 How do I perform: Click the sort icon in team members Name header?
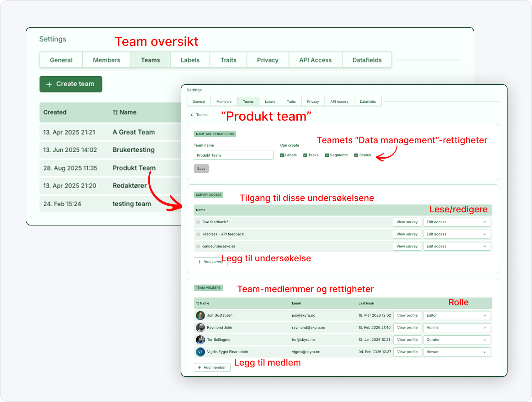click(198, 303)
